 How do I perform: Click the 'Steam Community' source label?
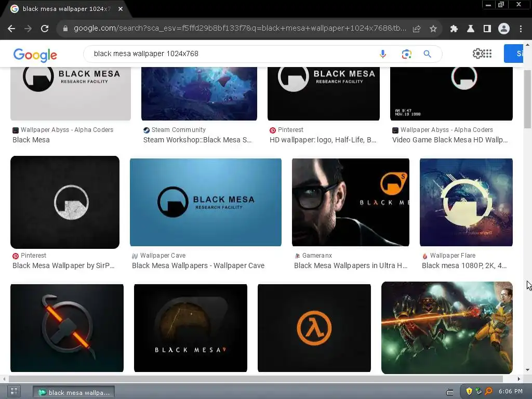click(x=179, y=129)
